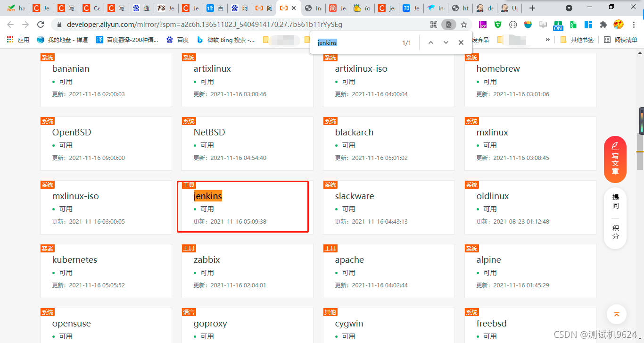Open the oldlinux mirror card
The image size is (644, 343).
click(530, 207)
